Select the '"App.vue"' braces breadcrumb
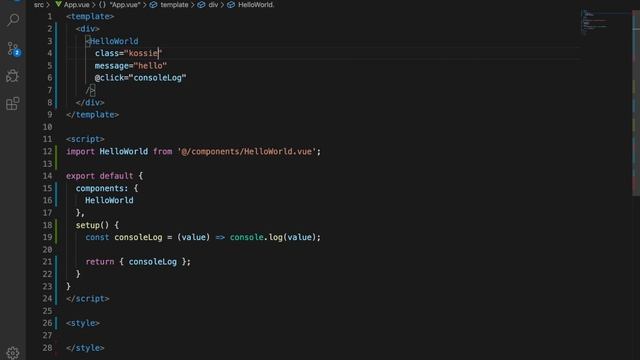Viewport: 640px width, 360px height. pyautogui.click(x=119, y=5)
